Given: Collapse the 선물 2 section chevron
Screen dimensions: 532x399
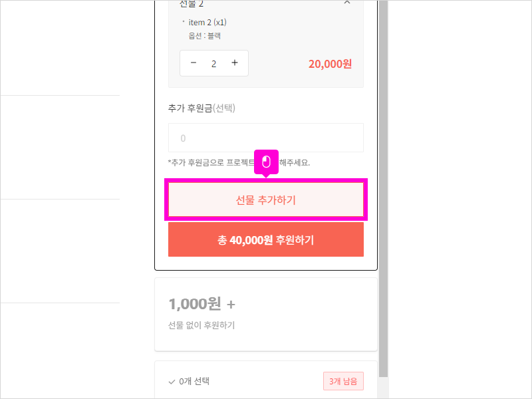Looking at the screenshot, I should tap(347, 3).
